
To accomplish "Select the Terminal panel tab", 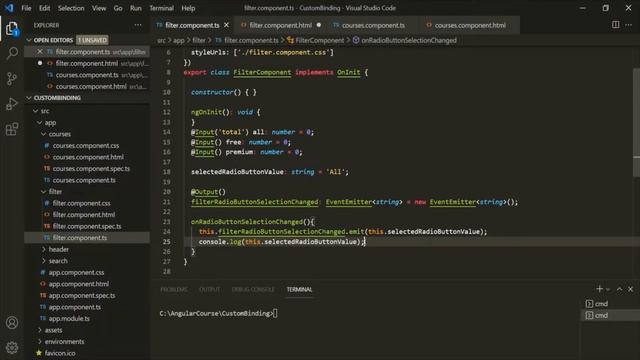I will point(299,289).
